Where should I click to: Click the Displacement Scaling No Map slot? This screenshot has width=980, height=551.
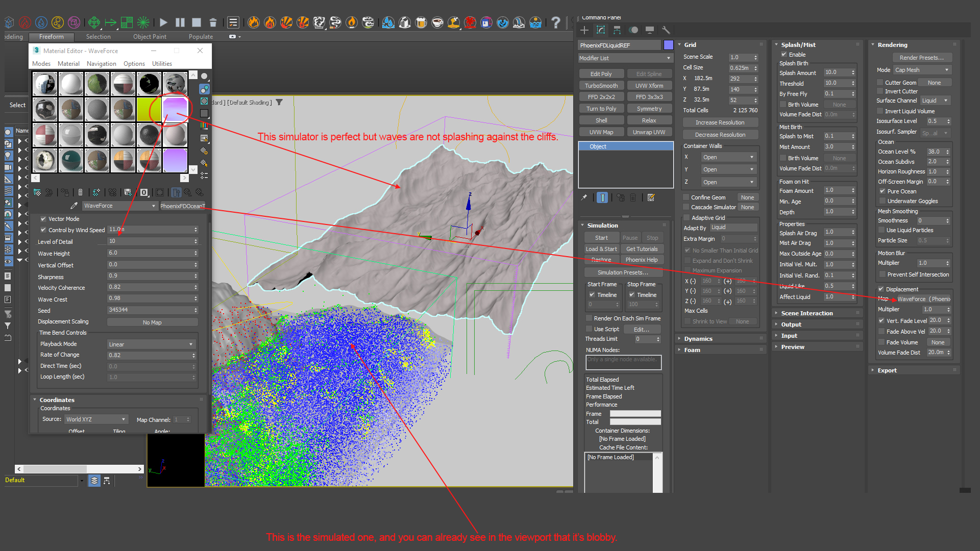[x=152, y=322]
